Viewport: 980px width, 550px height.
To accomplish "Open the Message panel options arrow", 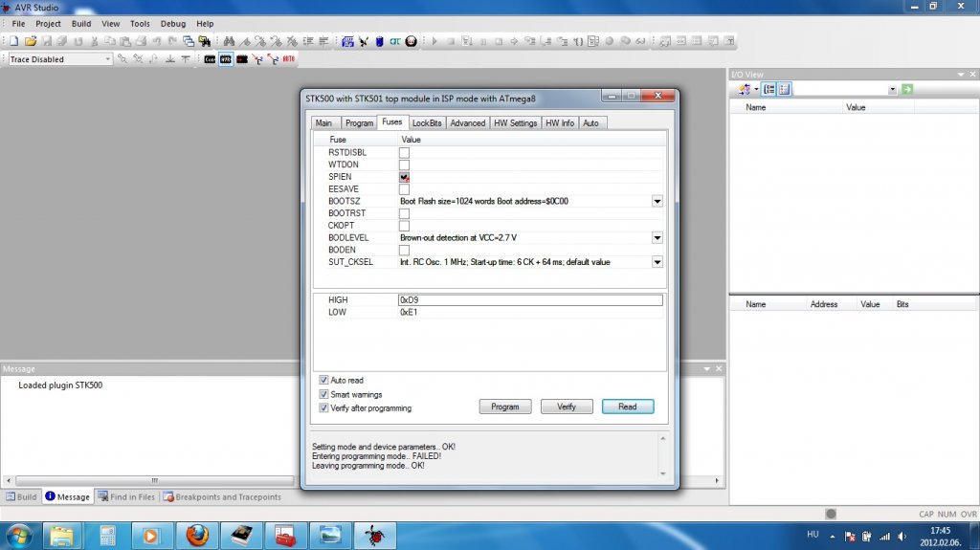I will [707, 369].
